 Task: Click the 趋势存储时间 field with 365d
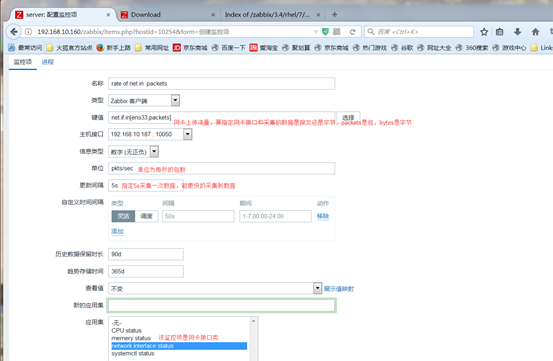point(146,271)
